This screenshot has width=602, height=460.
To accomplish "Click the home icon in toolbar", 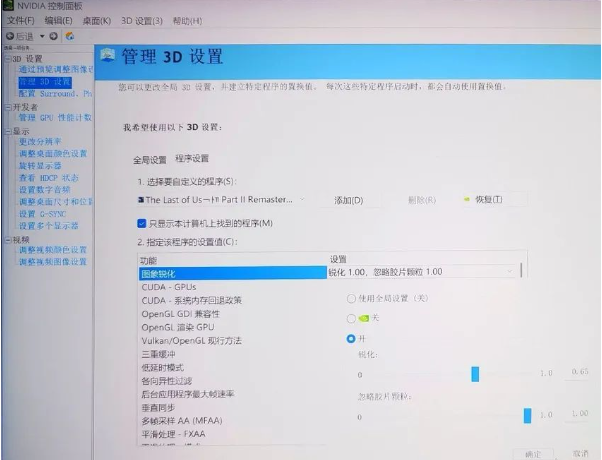I will click(70, 36).
